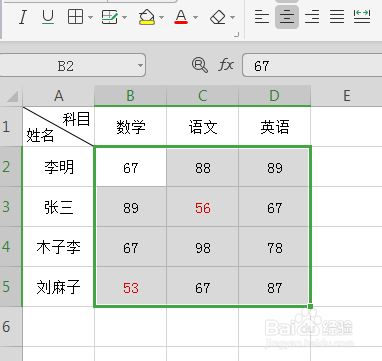Viewport: 382px width, 361px height.
Task: Open borders dropdown arrow
Action: (91, 17)
